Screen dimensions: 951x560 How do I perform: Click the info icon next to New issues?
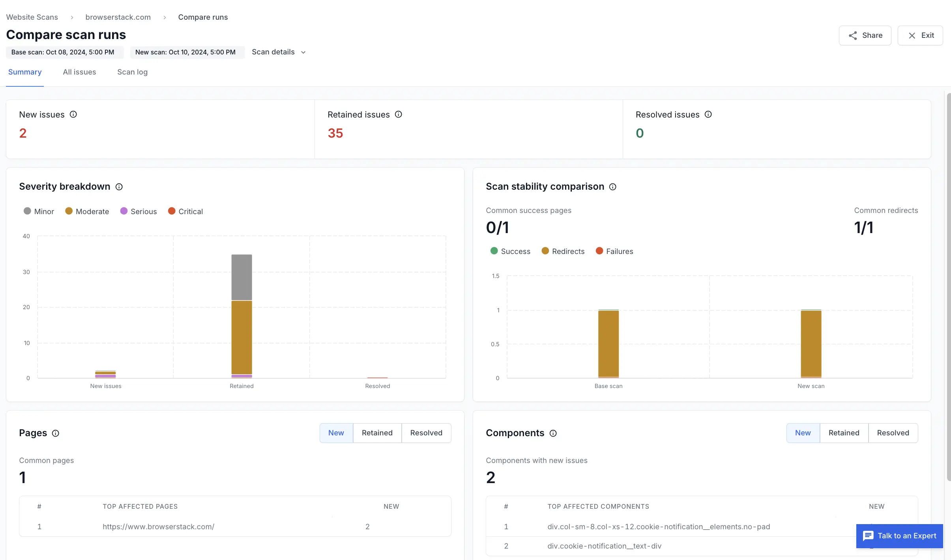(73, 114)
